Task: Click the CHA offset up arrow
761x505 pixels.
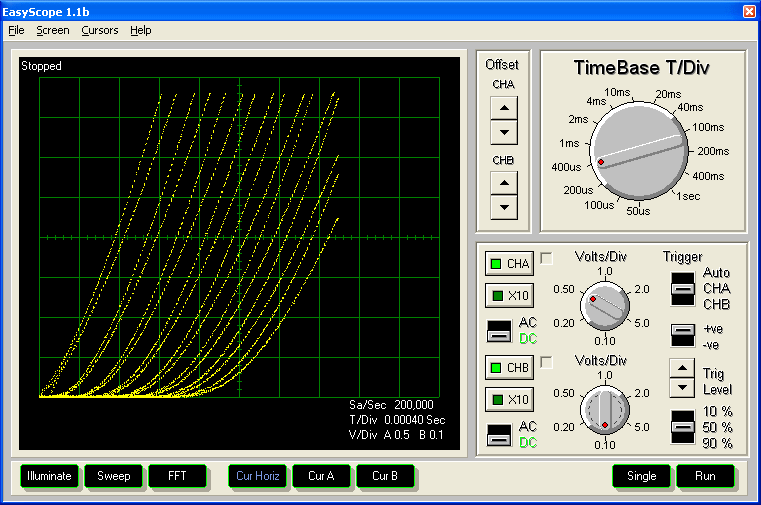Action: (504, 107)
